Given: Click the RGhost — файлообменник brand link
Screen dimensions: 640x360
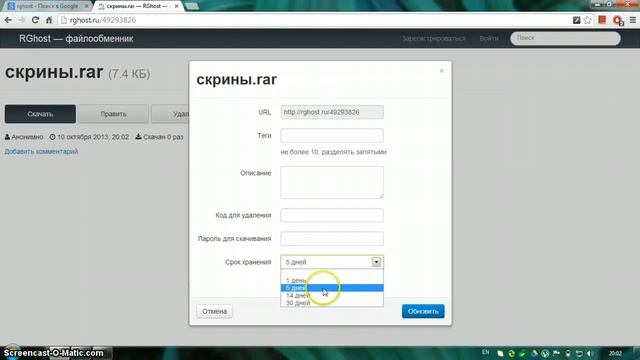Looking at the screenshot, I should (x=76, y=39).
